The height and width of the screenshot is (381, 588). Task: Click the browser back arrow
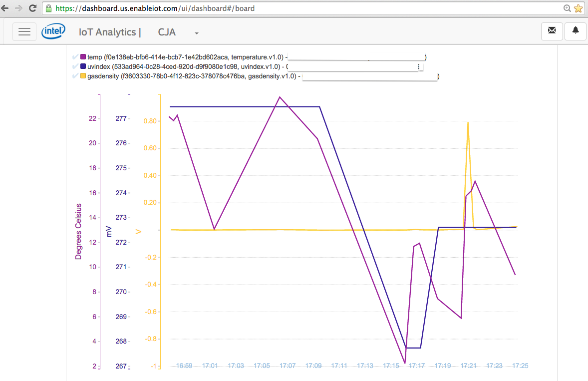5,8
